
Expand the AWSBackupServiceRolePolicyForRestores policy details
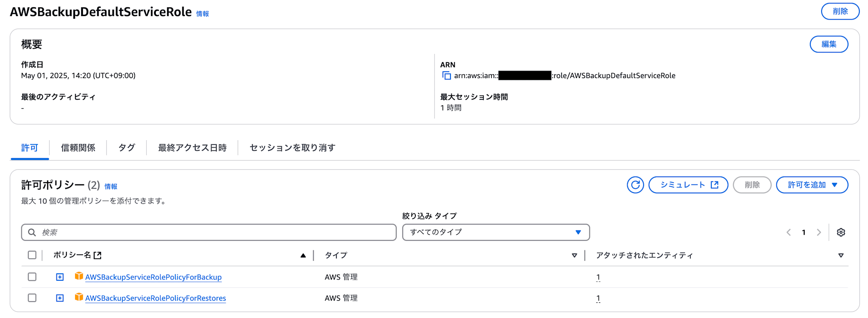[60, 298]
